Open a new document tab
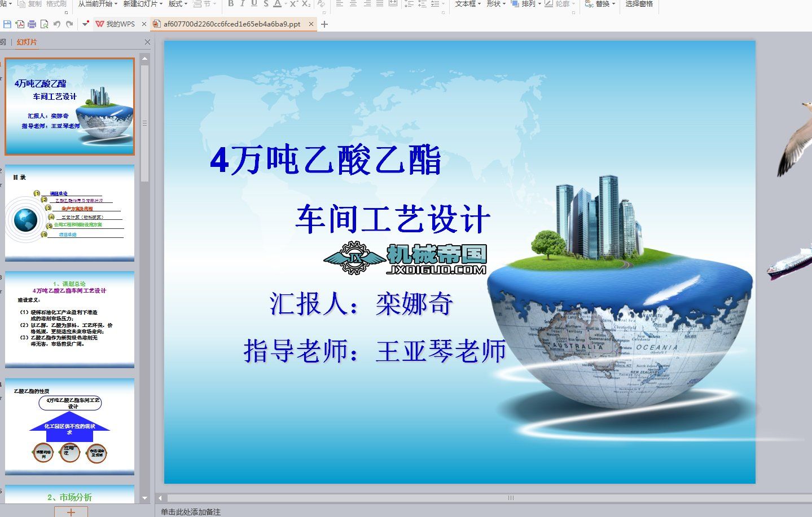Image resolution: width=812 pixels, height=517 pixels. [324, 24]
